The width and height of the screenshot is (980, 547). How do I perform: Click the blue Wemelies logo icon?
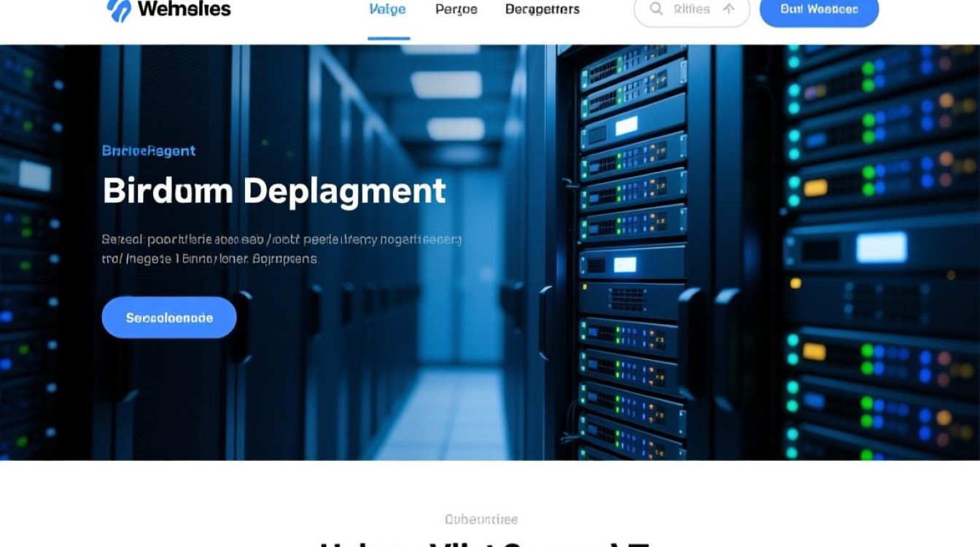[119, 10]
